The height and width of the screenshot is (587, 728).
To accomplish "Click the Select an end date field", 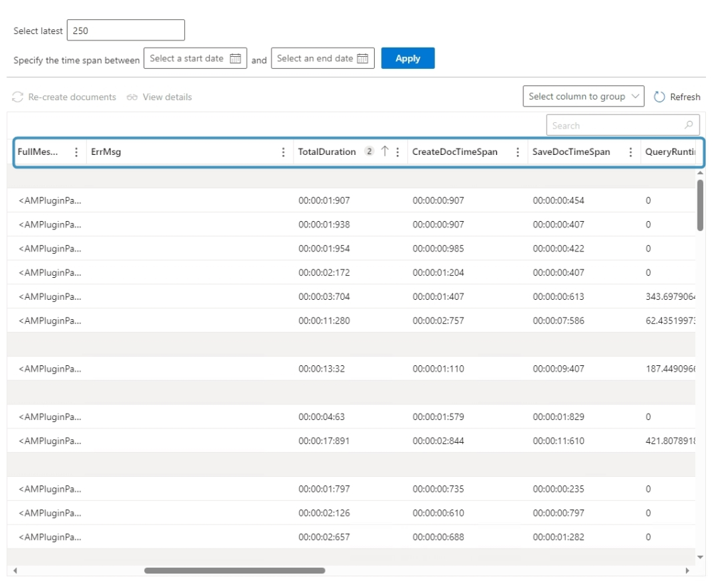I will pyautogui.click(x=323, y=58).
